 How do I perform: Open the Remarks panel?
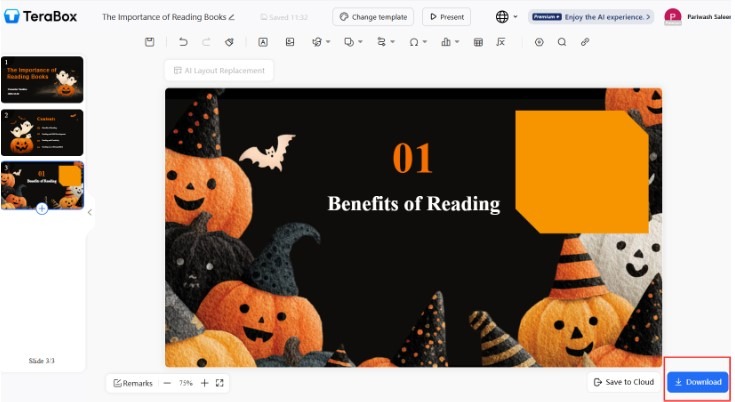coord(133,383)
